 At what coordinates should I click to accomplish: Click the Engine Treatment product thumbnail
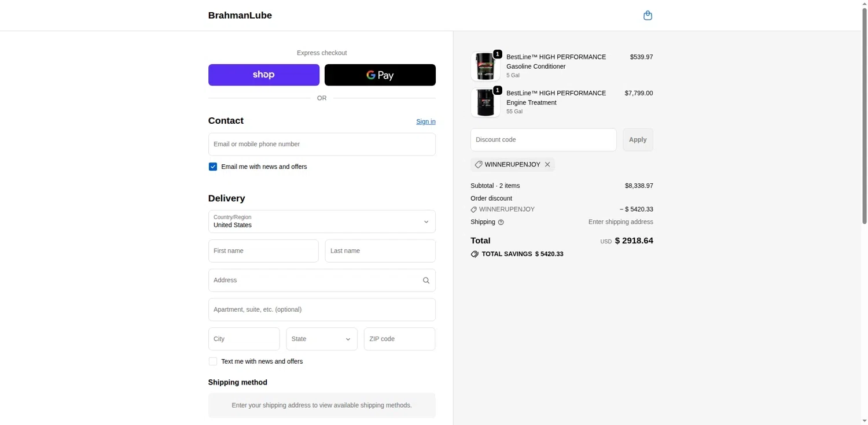(485, 102)
